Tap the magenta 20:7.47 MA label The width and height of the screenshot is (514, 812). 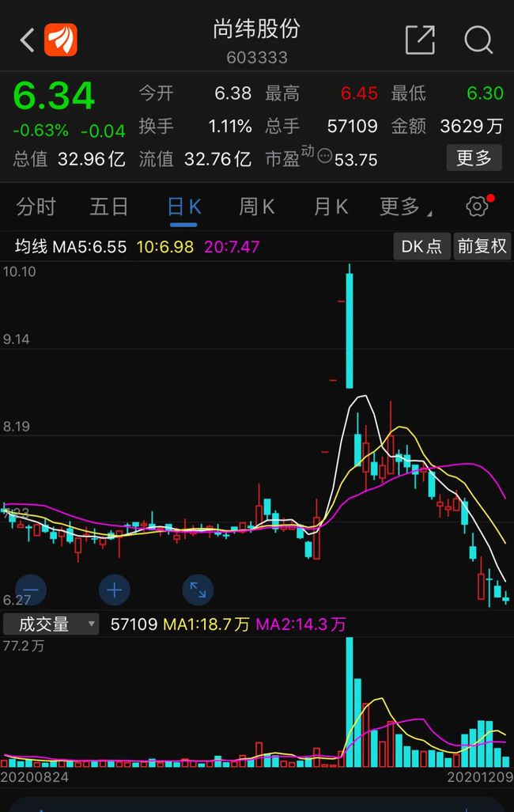click(x=232, y=246)
